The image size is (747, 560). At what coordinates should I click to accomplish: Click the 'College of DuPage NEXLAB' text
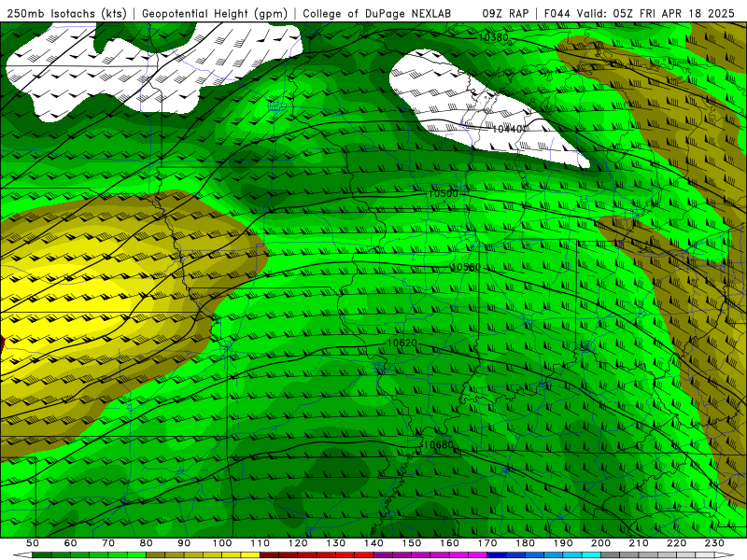[x=377, y=14]
